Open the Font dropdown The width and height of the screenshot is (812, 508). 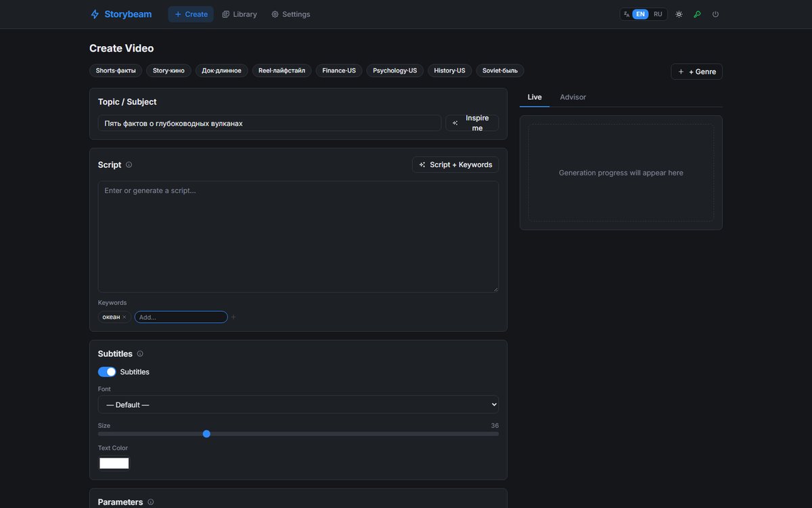click(x=298, y=404)
